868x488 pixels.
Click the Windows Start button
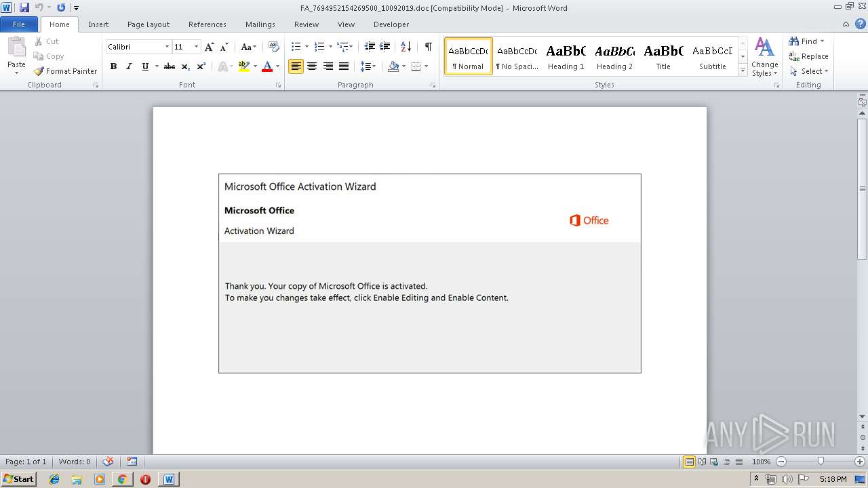pyautogui.click(x=18, y=479)
